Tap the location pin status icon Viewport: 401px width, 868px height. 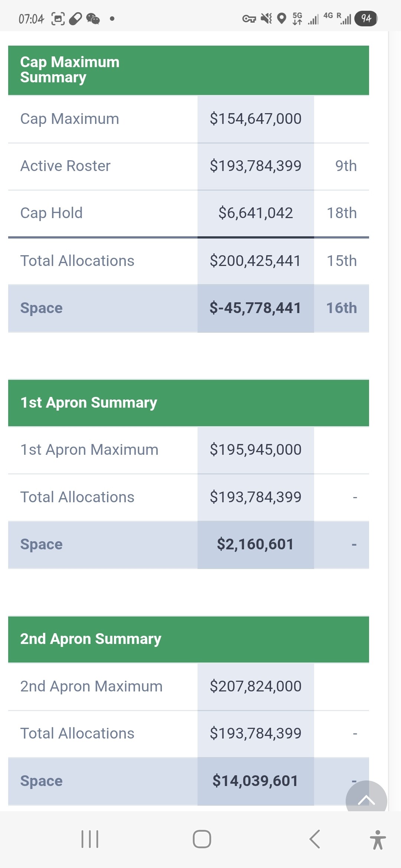click(x=282, y=18)
